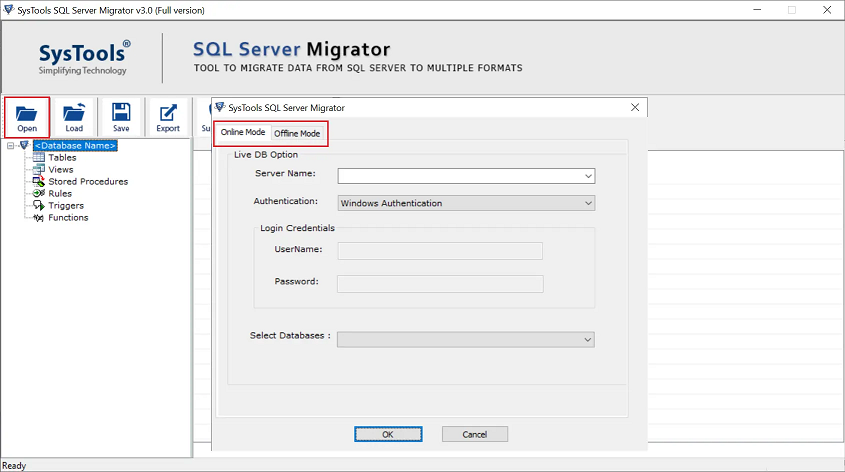Select the Views tree label
The height and width of the screenshot is (472, 845).
[61, 169]
